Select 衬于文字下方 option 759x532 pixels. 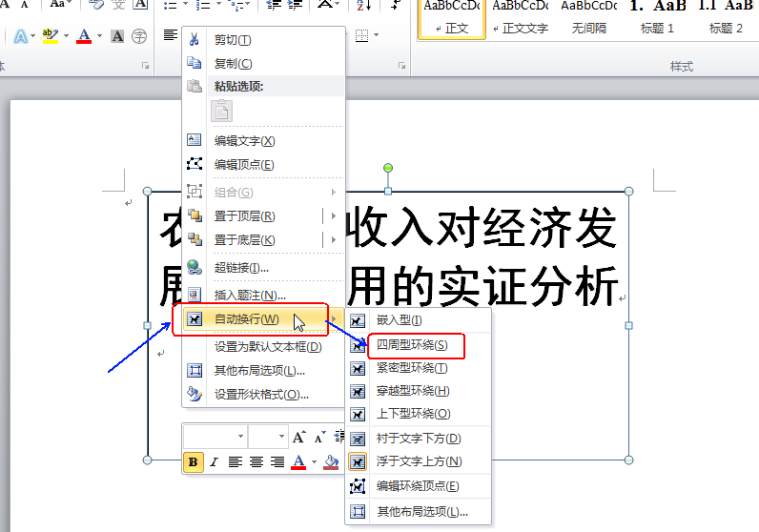click(x=418, y=439)
